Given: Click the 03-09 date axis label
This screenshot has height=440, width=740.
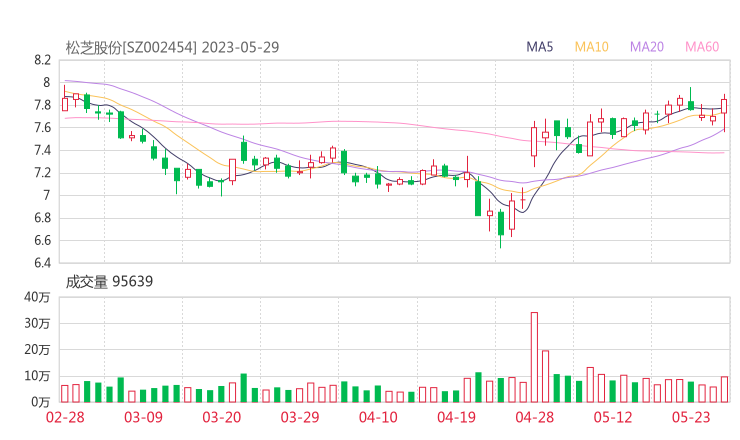Looking at the screenshot, I should pyautogui.click(x=143, y=417).
